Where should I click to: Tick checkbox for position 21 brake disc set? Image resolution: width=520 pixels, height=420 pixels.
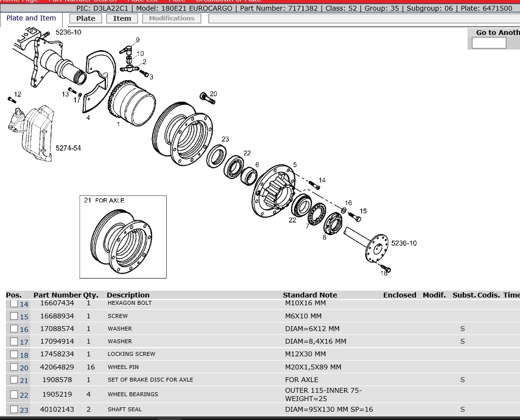tap(14, 380)
